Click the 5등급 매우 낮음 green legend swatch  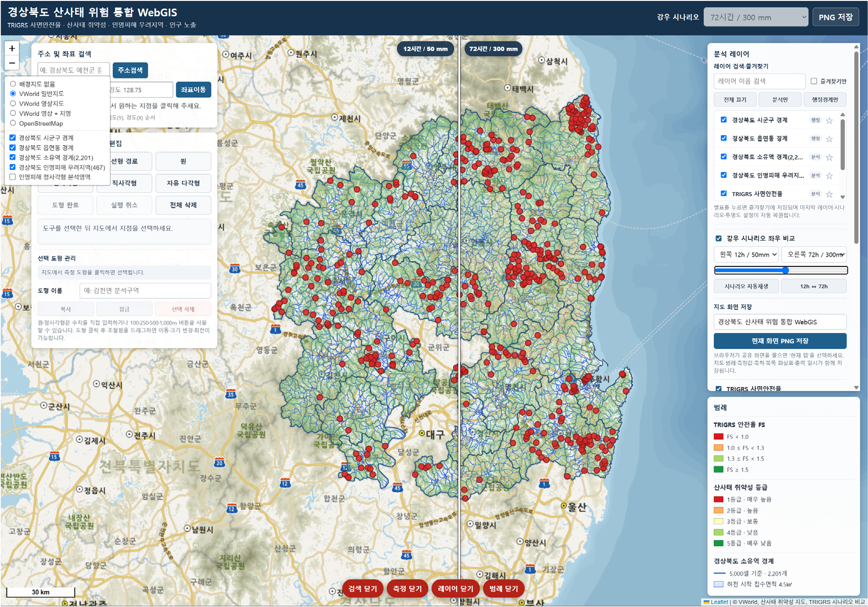pyautogui.click(x=718, y=543)
